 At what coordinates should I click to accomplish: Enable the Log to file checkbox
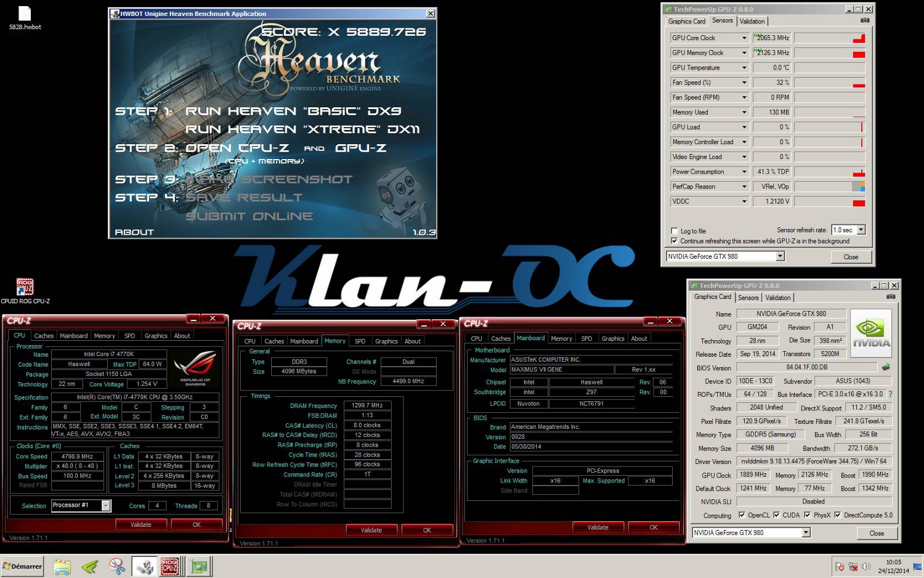pos(675,231)
